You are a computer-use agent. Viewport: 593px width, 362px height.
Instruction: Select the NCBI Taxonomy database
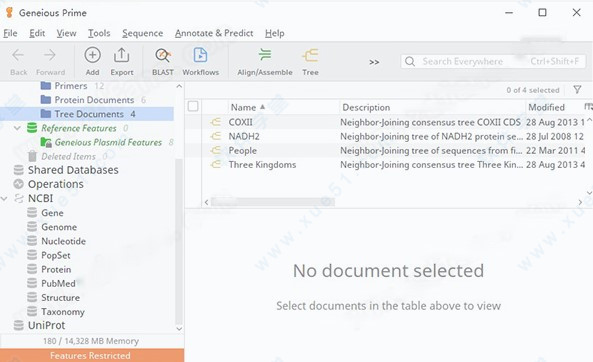(63, 312)
